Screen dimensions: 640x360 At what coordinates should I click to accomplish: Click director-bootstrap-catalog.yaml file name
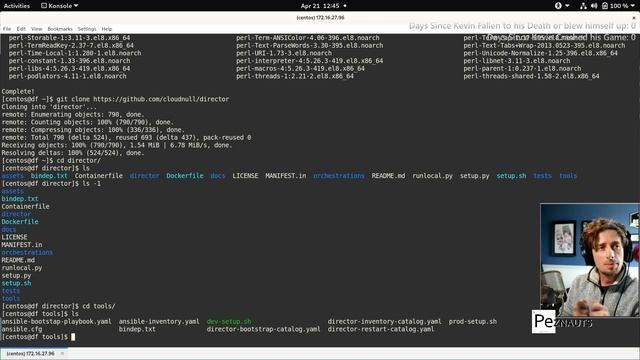click(263, 329)
